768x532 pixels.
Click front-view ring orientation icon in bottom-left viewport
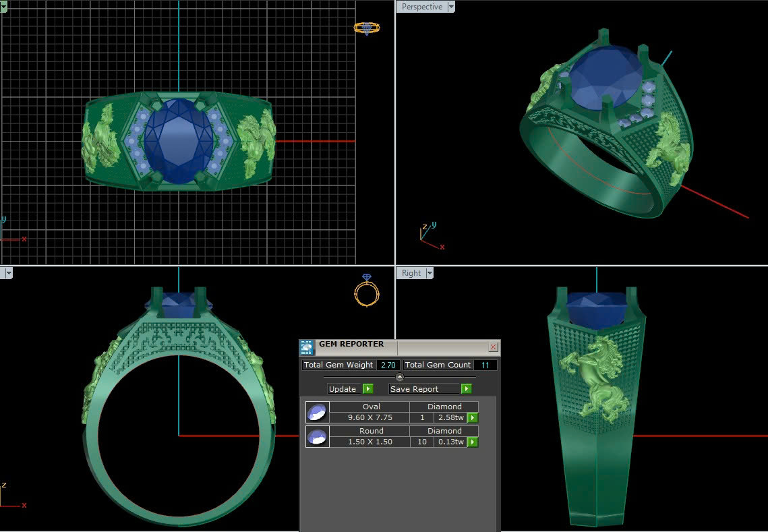click(x=367, y=291)
